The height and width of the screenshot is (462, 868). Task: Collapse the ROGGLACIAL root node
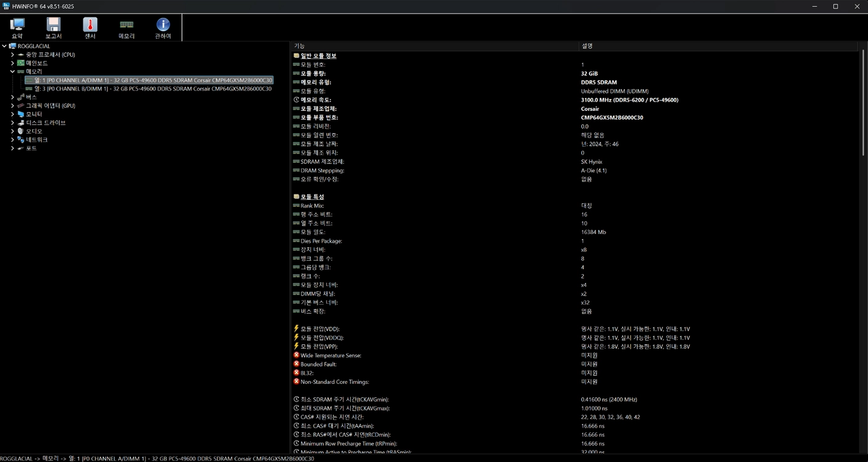pyautogui.click(x=4, y=46)
